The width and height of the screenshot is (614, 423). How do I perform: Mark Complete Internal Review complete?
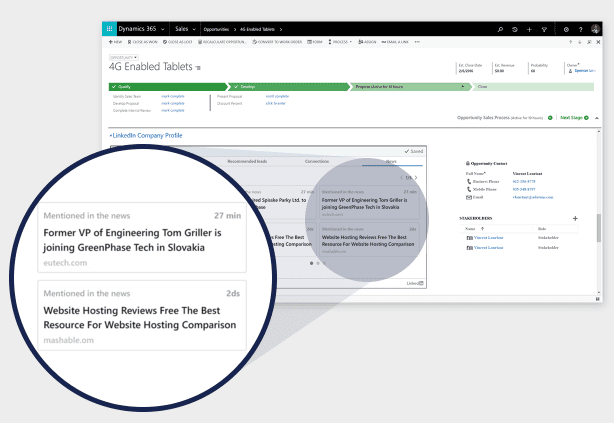tap(173, 110)
